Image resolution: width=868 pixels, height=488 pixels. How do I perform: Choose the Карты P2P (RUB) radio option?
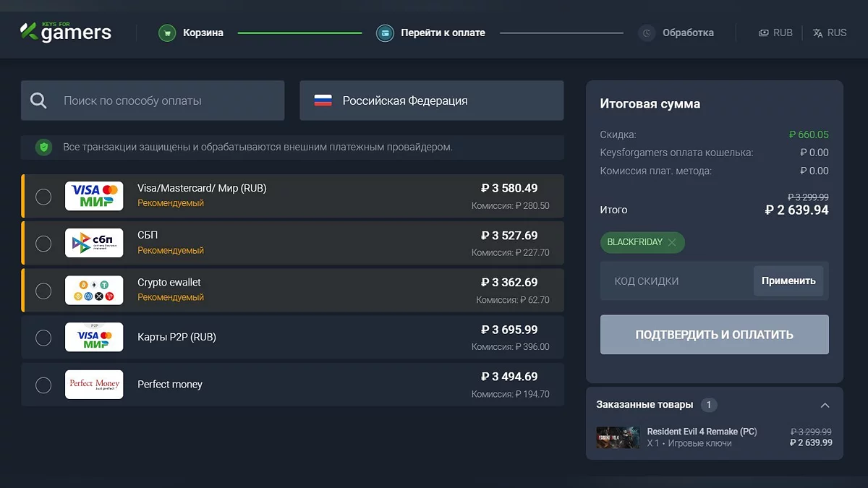43,338
